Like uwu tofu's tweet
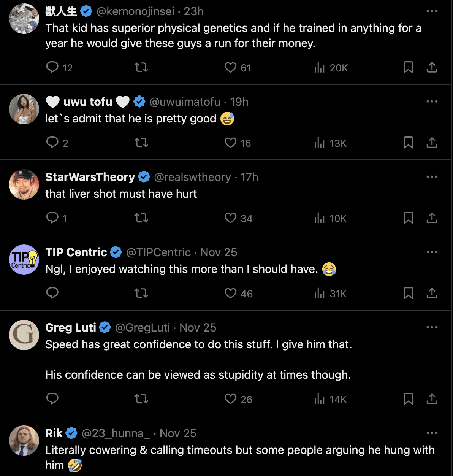This screenshot has width=453, height=476. pyautogui.click(x=231, y=143)
